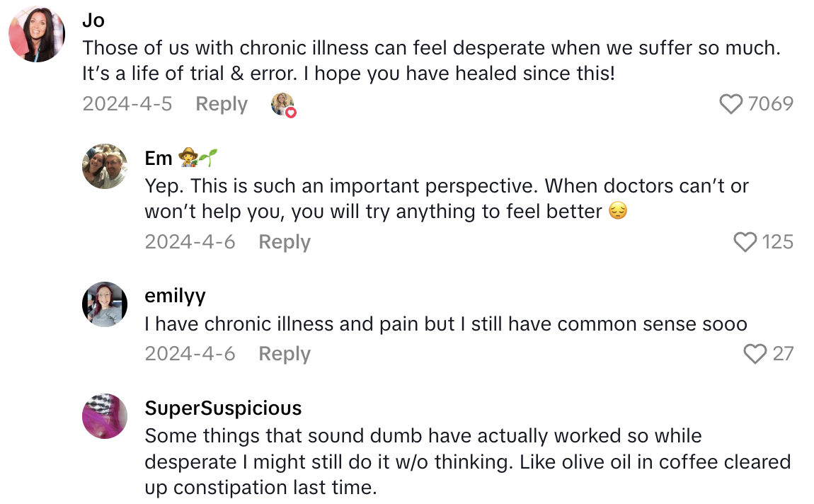Viewport: 814px width, 504px height.
Task: Click the SuperSuspicious username
Action: click(x=223, y=408)
